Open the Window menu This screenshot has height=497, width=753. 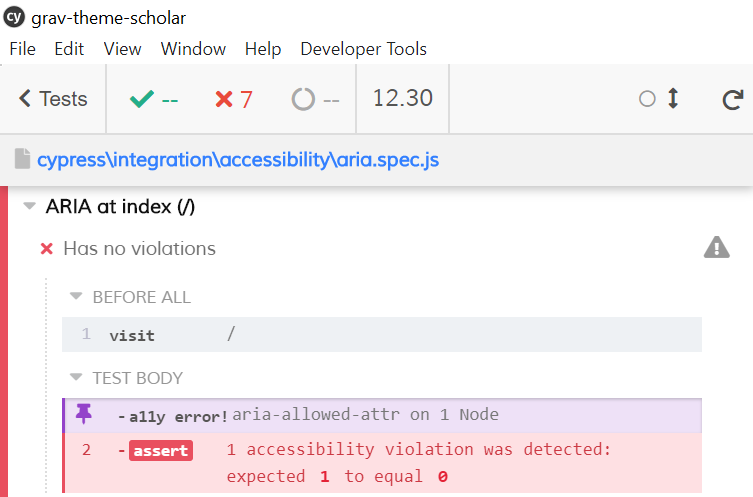pyautogui.click(x=193, y=49)
